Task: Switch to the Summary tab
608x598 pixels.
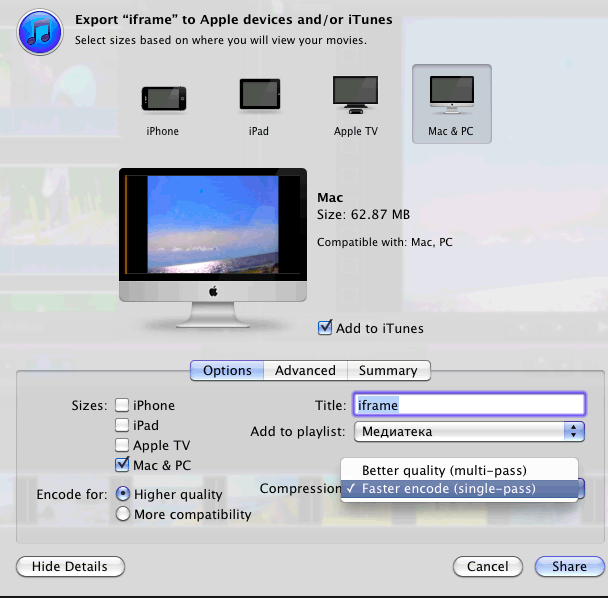Action: click(x=389, y=370)
